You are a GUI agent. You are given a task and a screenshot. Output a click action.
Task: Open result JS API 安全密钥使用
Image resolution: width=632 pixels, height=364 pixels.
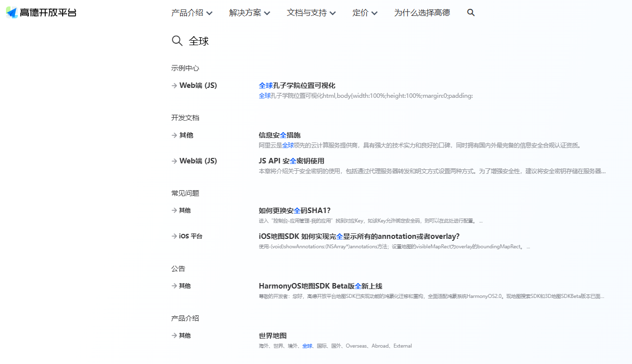(x=291, y=161)
